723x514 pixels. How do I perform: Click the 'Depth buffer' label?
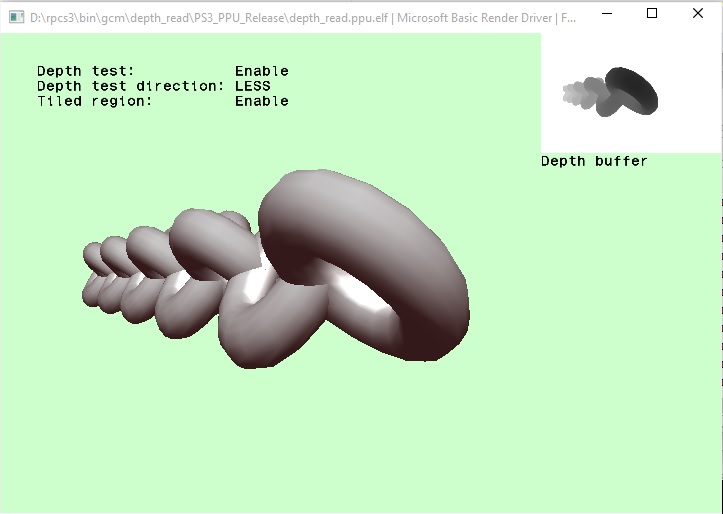[x=594, y=161]
